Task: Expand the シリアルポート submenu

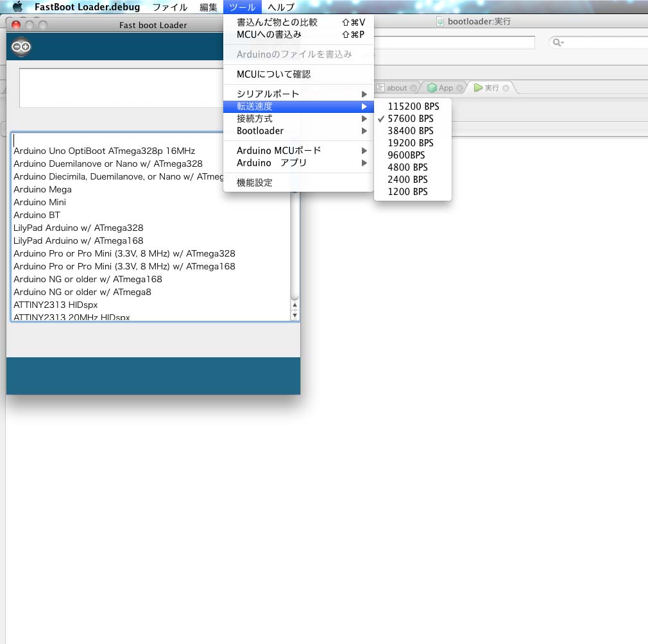Action: (x=298, y=94)
